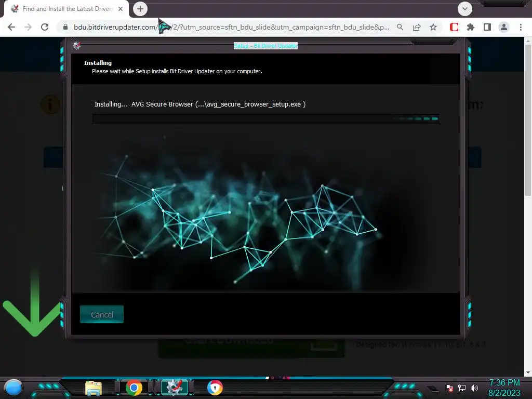The image size is (532, 399).
Task: Open the volume speaker icon
Action: click(x=474, y=388)
